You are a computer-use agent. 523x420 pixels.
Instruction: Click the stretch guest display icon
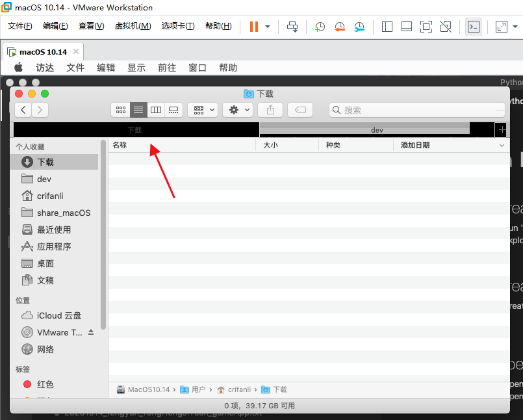click(x=502, y=27)
